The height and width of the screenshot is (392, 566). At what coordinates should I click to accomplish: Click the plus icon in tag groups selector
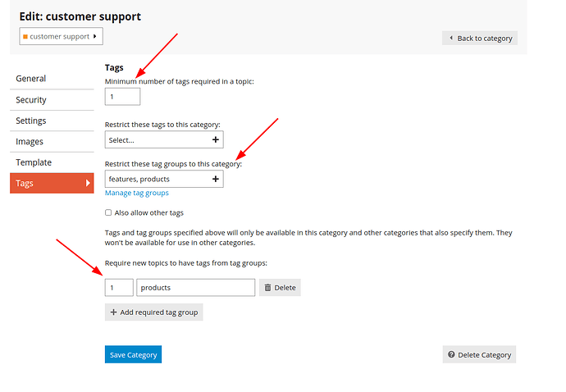[216, 179]
